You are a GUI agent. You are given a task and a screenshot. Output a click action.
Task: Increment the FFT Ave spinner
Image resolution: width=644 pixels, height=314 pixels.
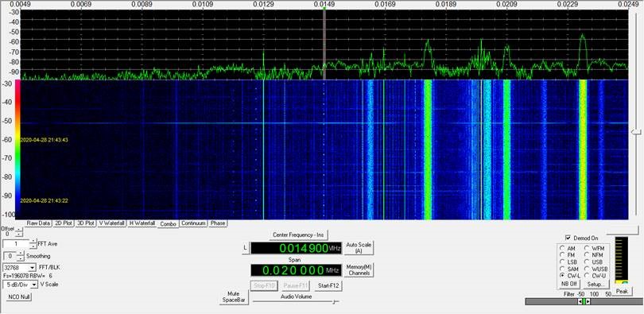33,242
